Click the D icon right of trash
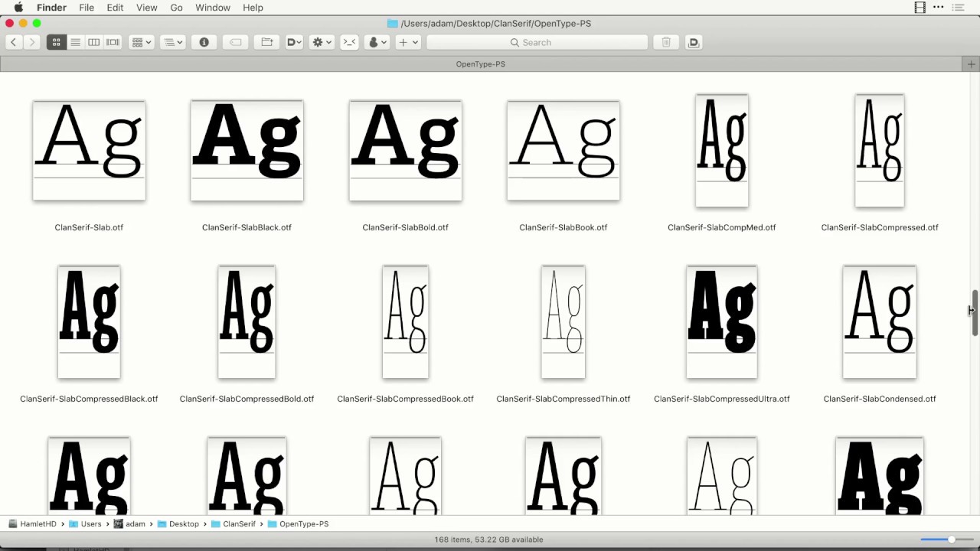Viewport: 980px width, 551px height. (x=694, y=43)
